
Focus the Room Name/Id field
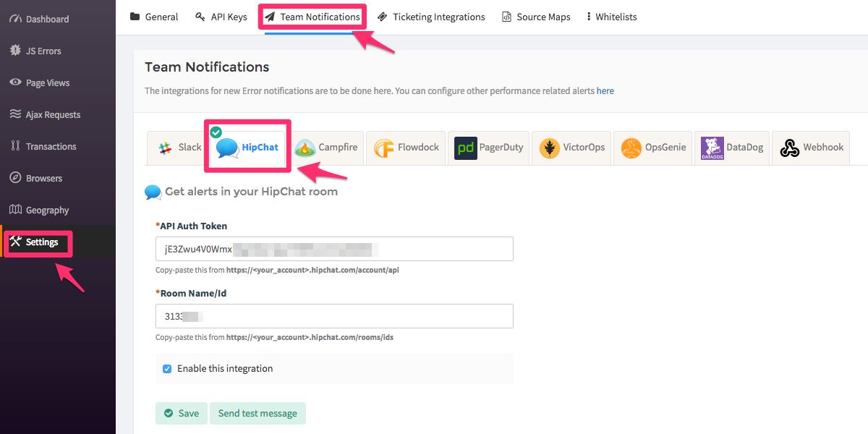tap(334, 316)
